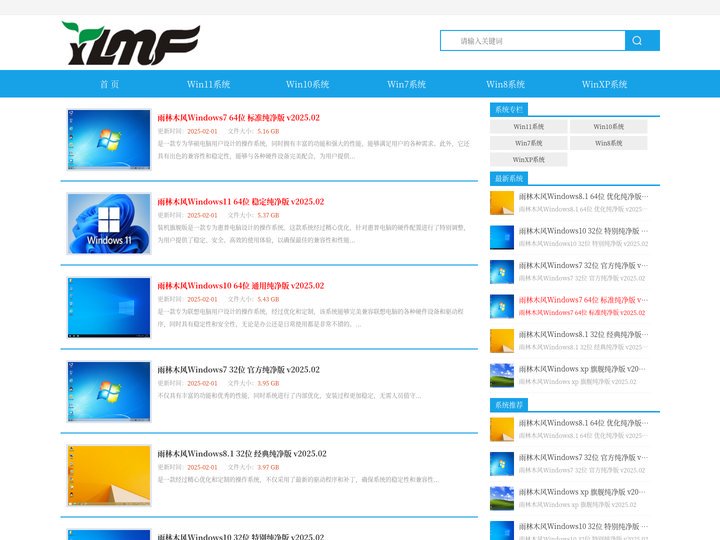720x540 pixels.
Task: Click Windows7 32位 官方纯净版 icon in 最新系统
Action: [x=502, y=272]
